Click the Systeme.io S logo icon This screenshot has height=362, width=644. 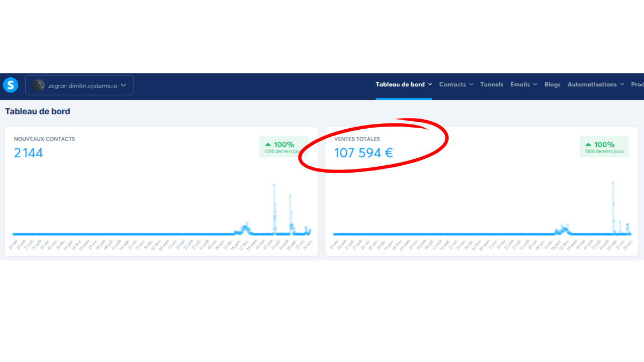click(x=11, y=85)
